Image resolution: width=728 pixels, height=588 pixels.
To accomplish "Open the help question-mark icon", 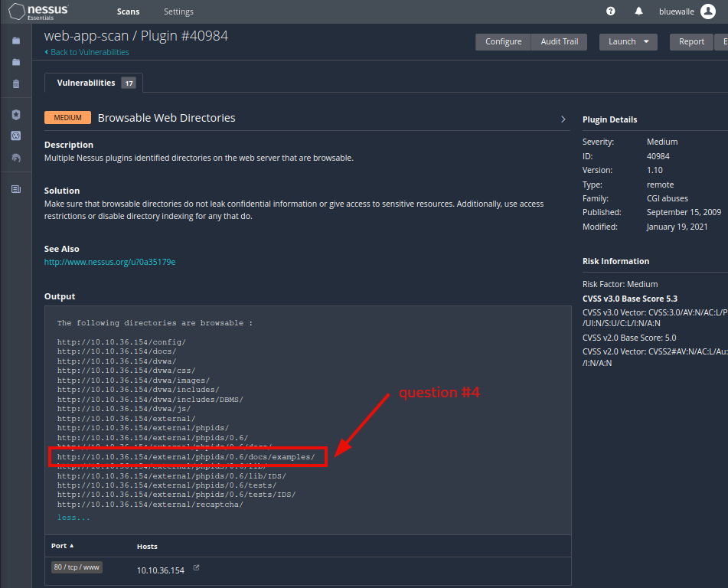I will pos(610,11).
